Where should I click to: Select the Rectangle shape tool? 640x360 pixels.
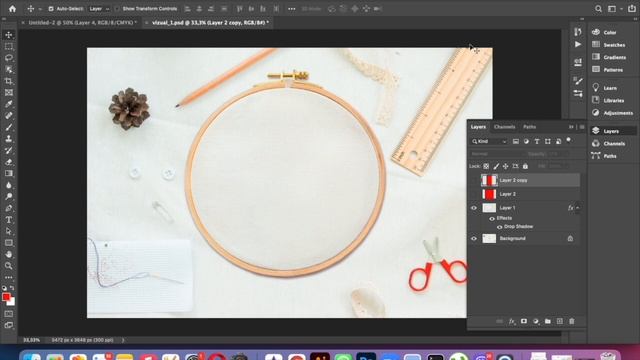[9, 243]
